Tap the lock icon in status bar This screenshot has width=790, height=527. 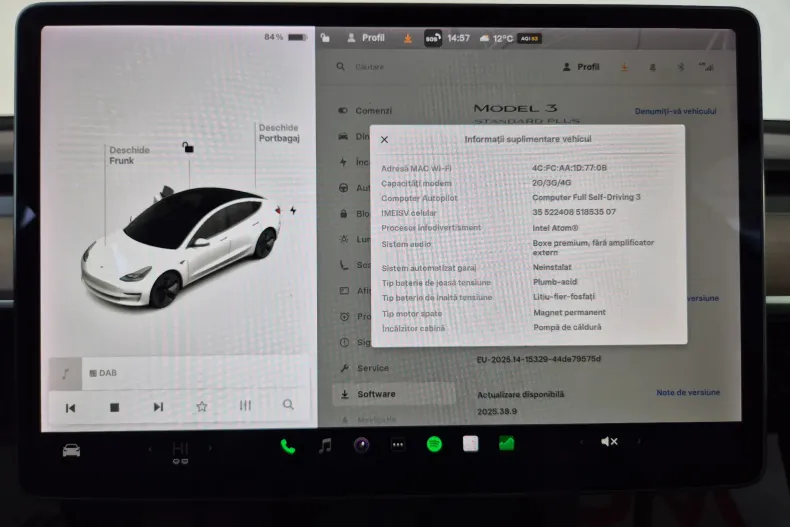(x=325, y=38)
